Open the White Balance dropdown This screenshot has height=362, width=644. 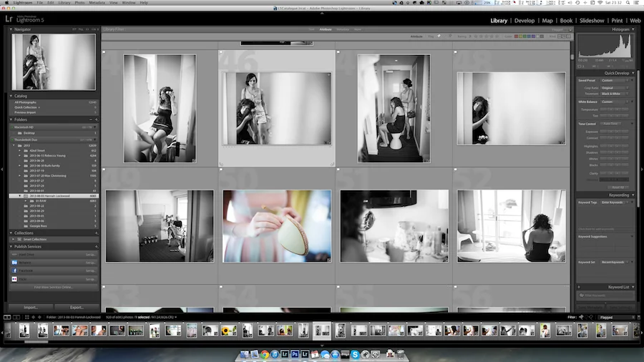click(x=615, y=102)
